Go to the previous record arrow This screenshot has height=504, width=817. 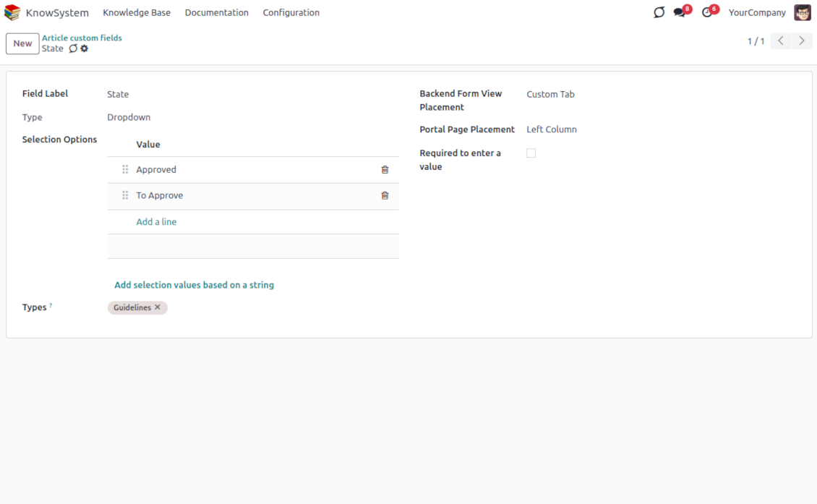point(781,40)
